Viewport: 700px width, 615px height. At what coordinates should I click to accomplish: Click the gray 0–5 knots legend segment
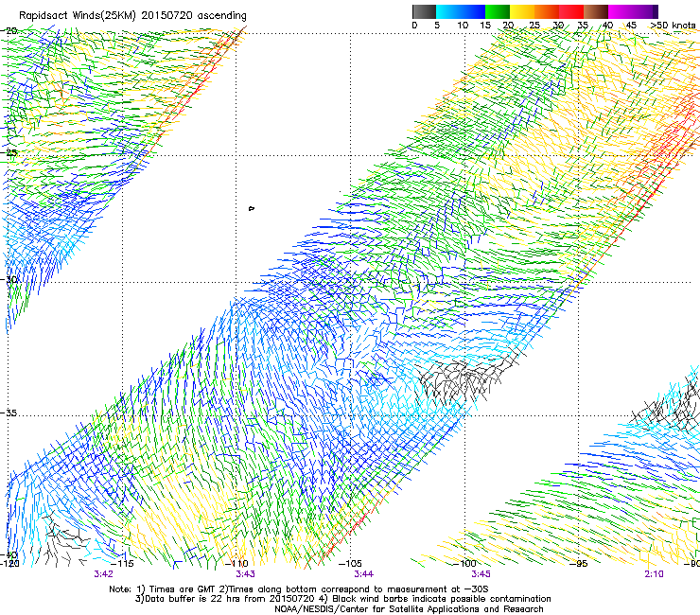point(424,11)
